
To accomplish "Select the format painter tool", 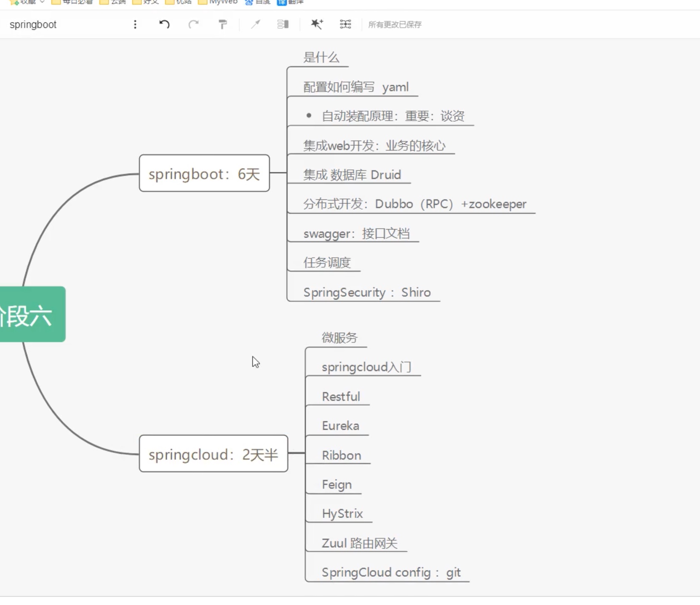I will [x=222, y=24].
